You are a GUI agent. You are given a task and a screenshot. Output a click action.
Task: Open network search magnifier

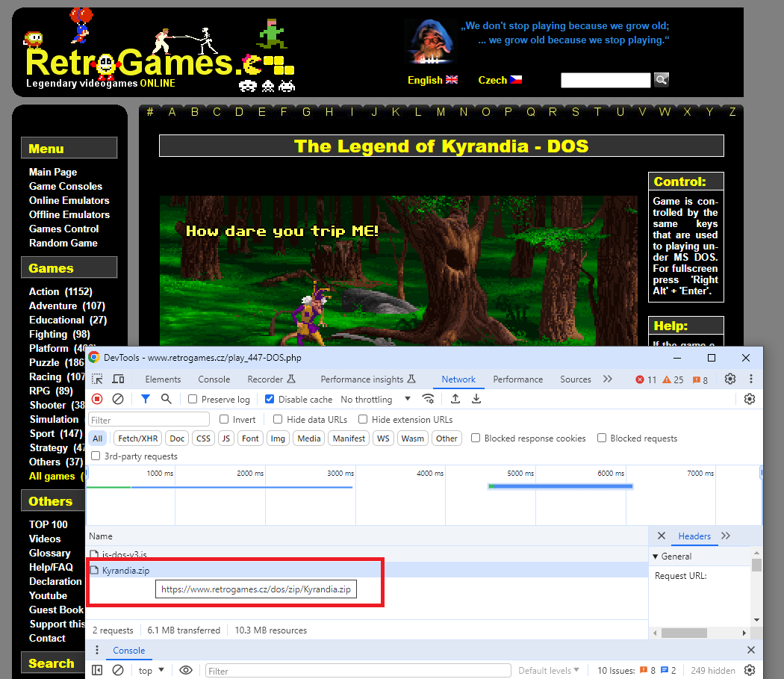[x=166, y=399]
